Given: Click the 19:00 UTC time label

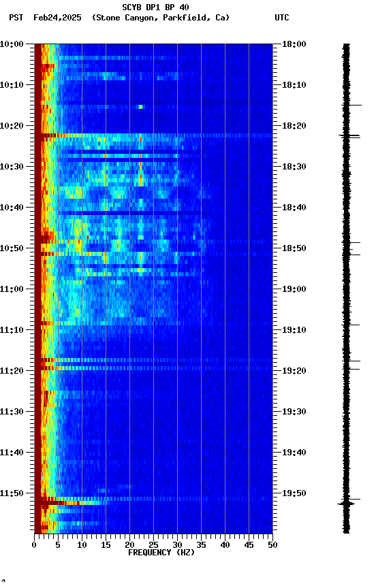Looking at the screenshot, I should tap(294, 289).
